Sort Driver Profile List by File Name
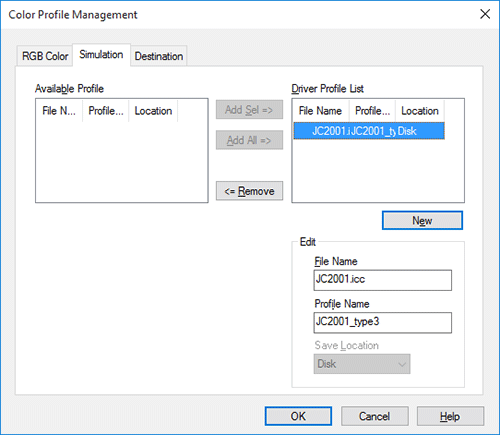Image resolution: width=500 pixels, height=435 pixels. (x=321, y=111)
